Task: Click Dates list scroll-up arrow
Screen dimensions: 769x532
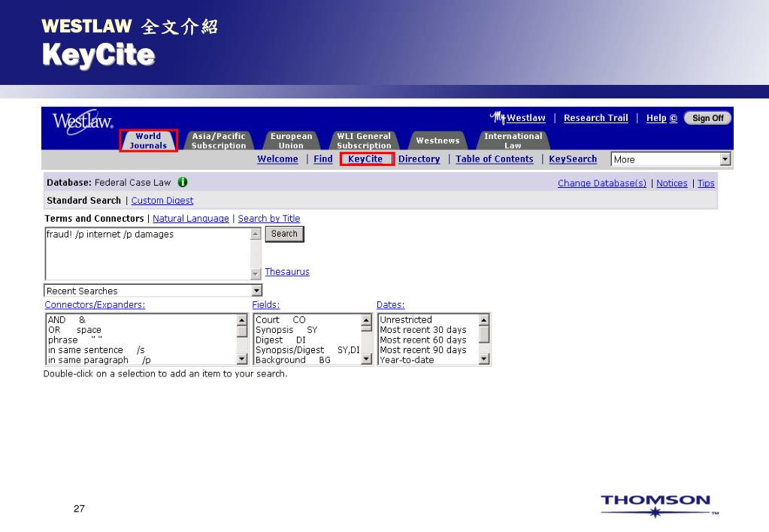Action: [484, 320]
